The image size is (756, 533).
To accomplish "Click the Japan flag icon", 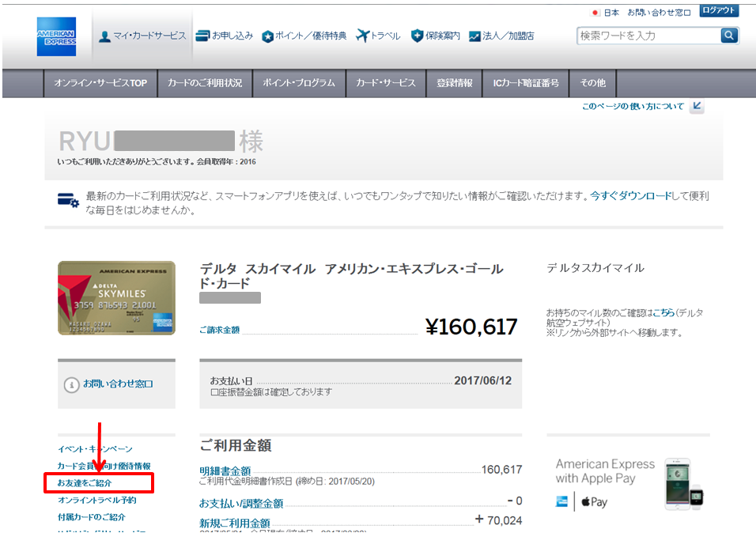I will click(x=595, y=13).
